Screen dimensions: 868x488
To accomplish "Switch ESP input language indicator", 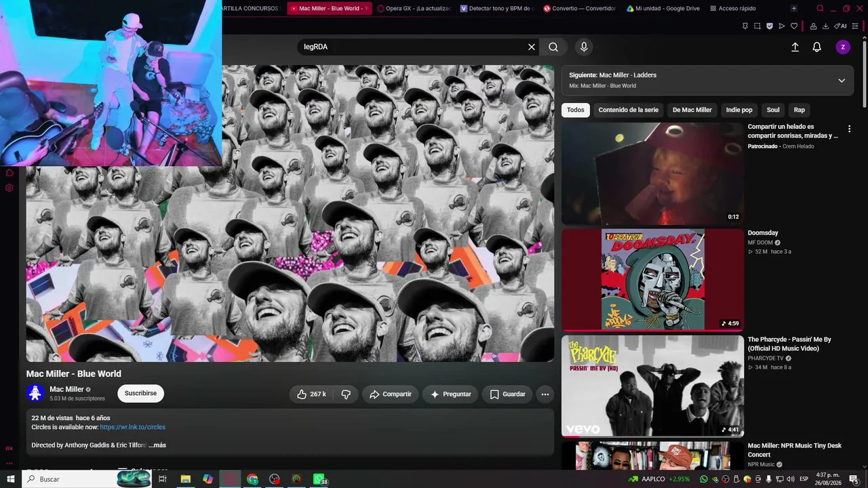I will pyautogui.click(x=804, y=479).
